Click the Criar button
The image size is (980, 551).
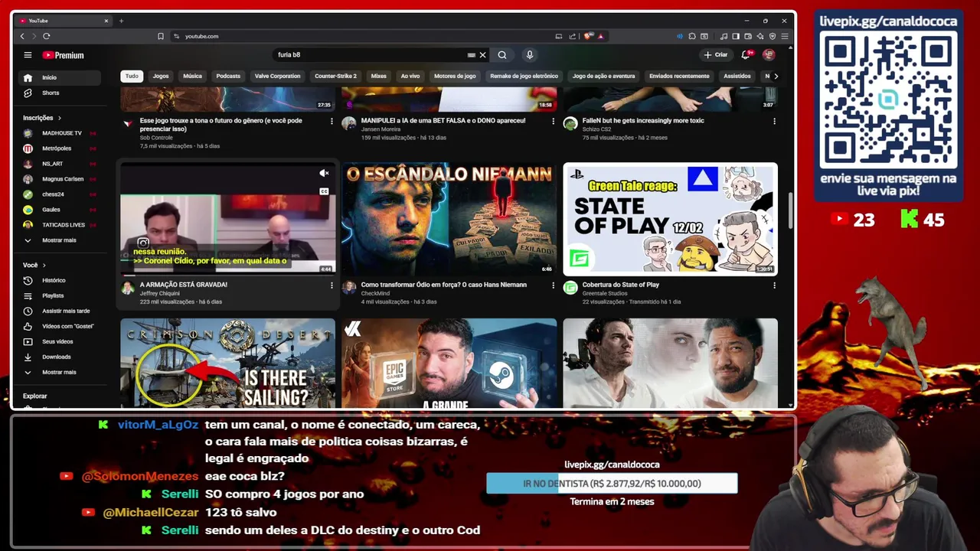(x=716, y=54)
